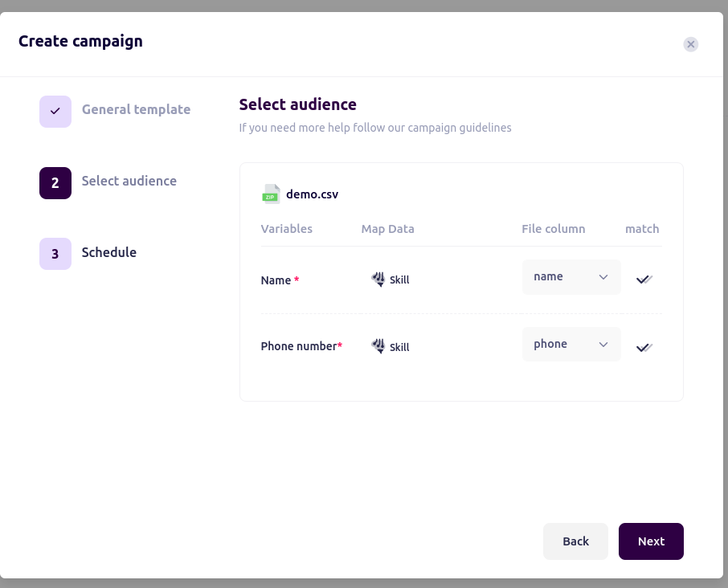Image resolution: width=728 pixels, height=588 pixels.
Task: Click the Phone number variable label
Action: click(x=301, y=346)
